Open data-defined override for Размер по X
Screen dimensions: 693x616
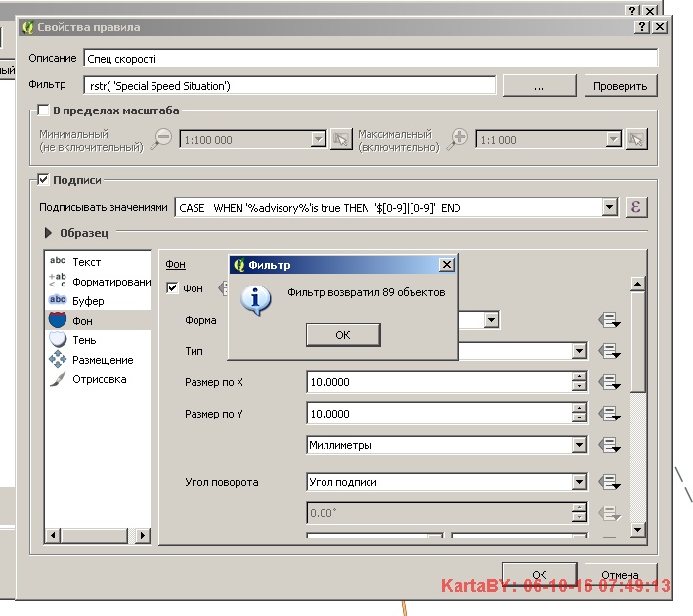click(x=610, y=382)
